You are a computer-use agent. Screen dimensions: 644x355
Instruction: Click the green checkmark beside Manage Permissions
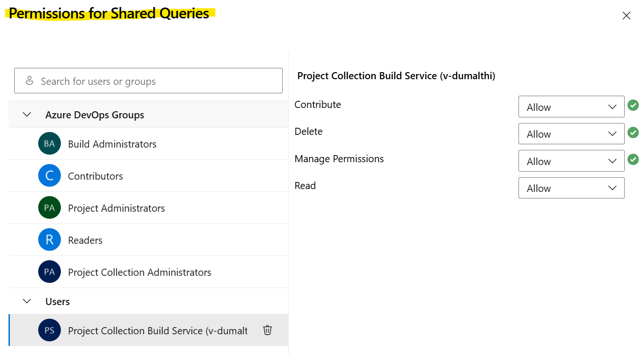point(633,159)
